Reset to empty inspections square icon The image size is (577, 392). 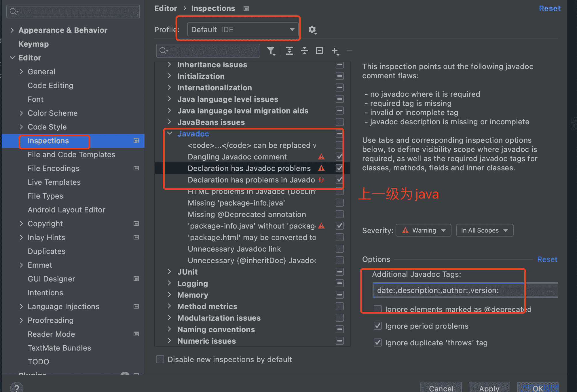[320, 51]
